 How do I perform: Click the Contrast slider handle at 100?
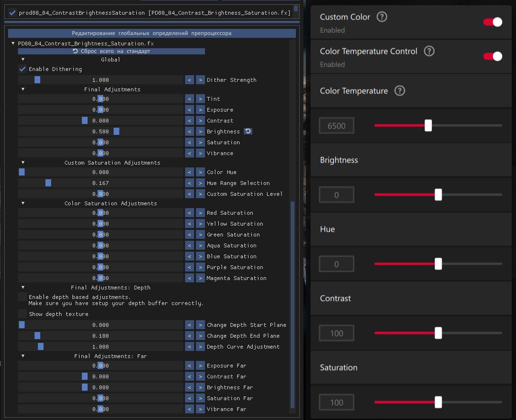click(438, 333)
